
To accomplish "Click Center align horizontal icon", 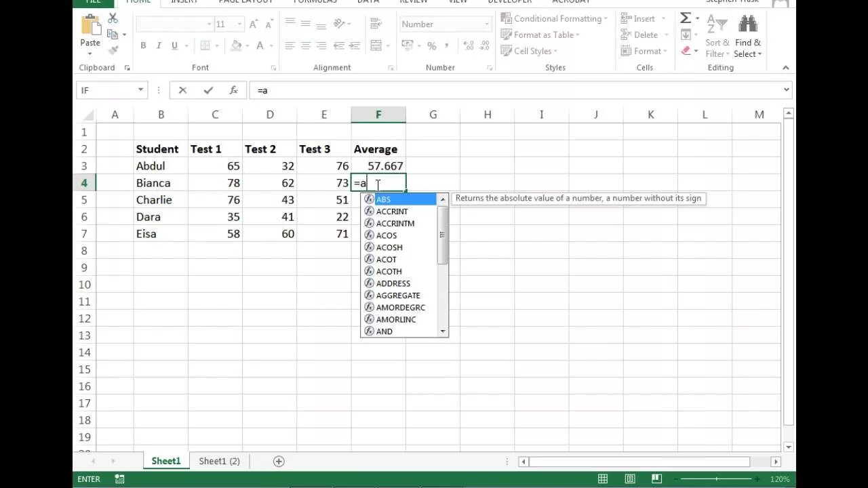I will [x=306, y=46].
